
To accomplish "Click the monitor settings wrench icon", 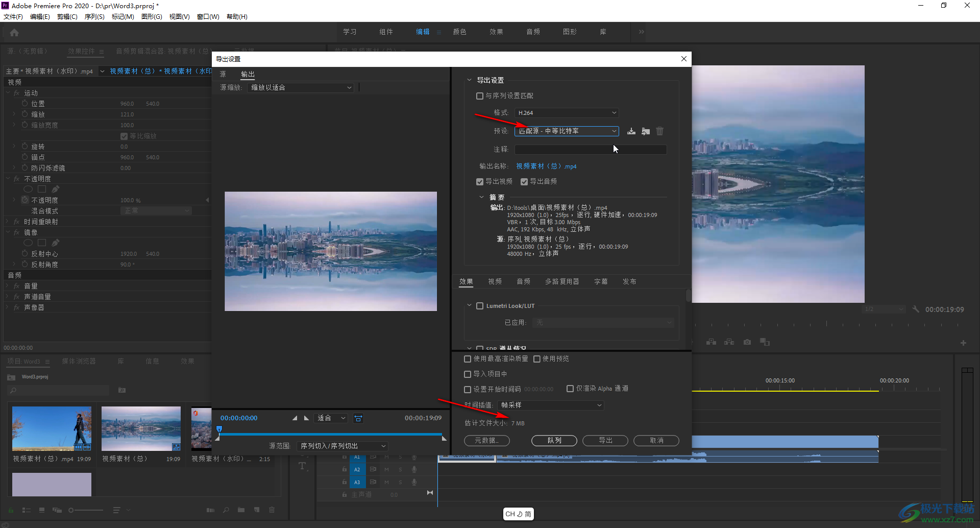I will pos(916,309).
